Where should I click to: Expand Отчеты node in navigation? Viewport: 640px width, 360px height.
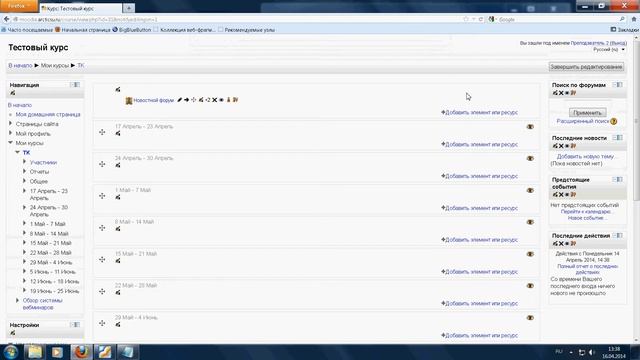pyautogui.click(x=24, y=171)
